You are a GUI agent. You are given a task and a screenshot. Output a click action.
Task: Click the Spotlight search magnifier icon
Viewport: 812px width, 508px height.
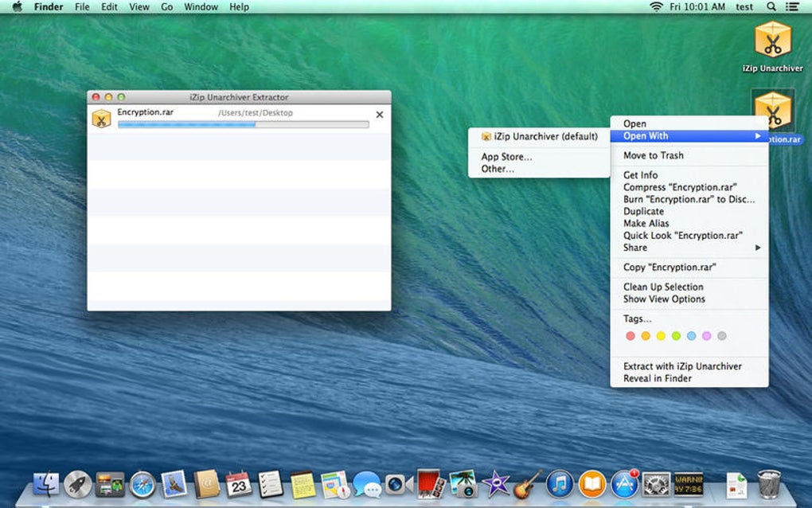(771, 7)
